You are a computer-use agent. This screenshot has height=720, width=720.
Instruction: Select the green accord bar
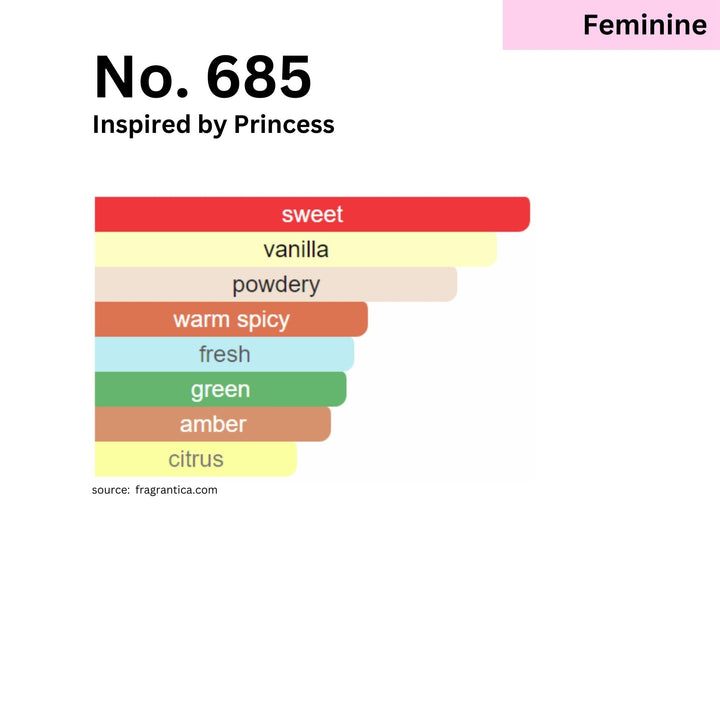pyautogui.click(x=220, y=389)
